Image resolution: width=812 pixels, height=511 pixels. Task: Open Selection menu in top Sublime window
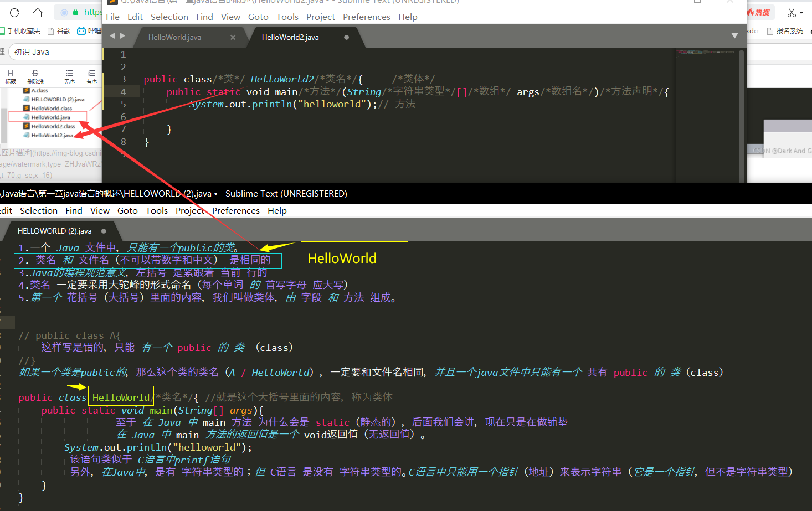point(169,17)
